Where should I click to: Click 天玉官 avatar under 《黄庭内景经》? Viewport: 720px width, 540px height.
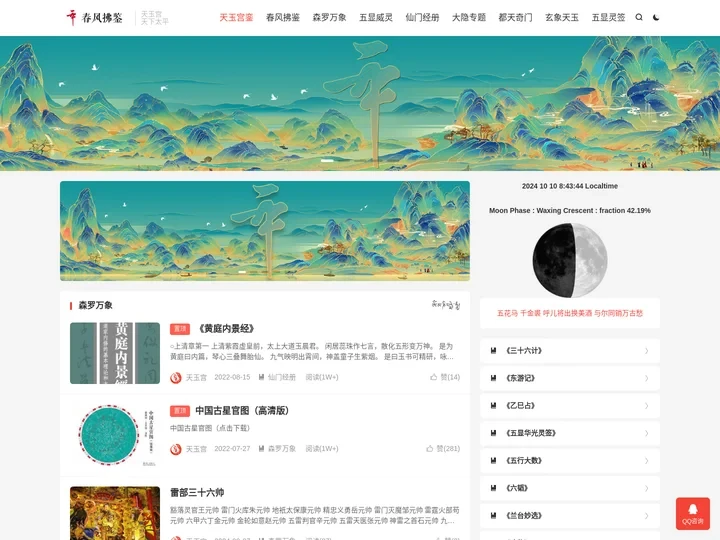[x=175, y=377]
